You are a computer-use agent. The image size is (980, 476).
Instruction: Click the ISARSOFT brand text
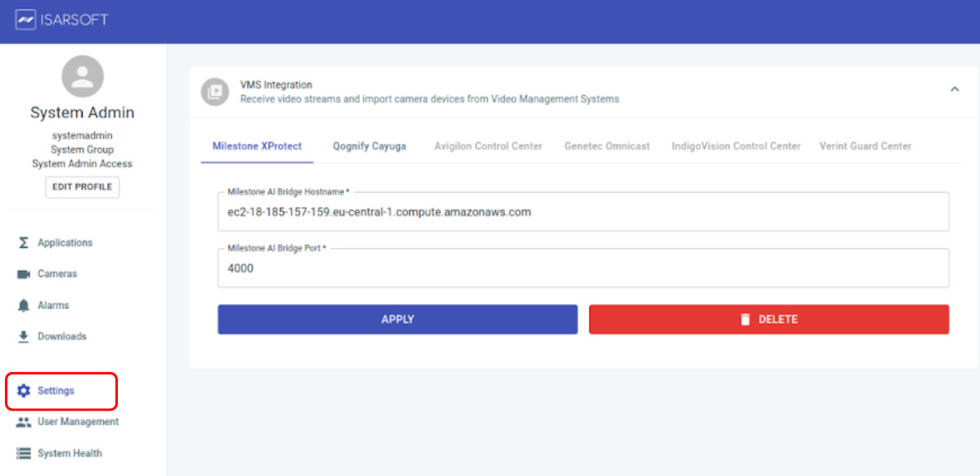(x=75, y=20)
